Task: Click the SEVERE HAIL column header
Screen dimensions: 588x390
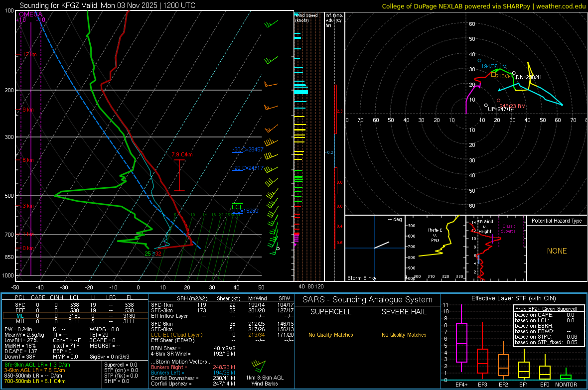Action: pos(404,312)
